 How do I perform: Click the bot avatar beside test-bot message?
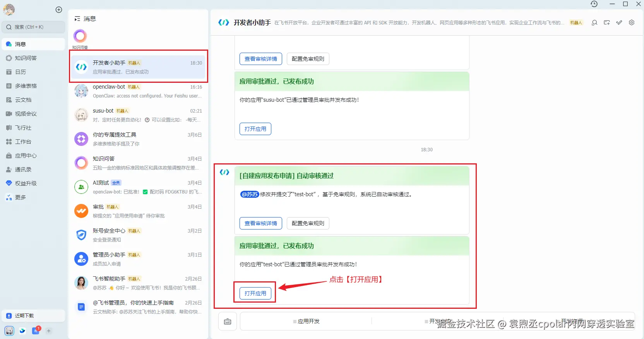224,172
